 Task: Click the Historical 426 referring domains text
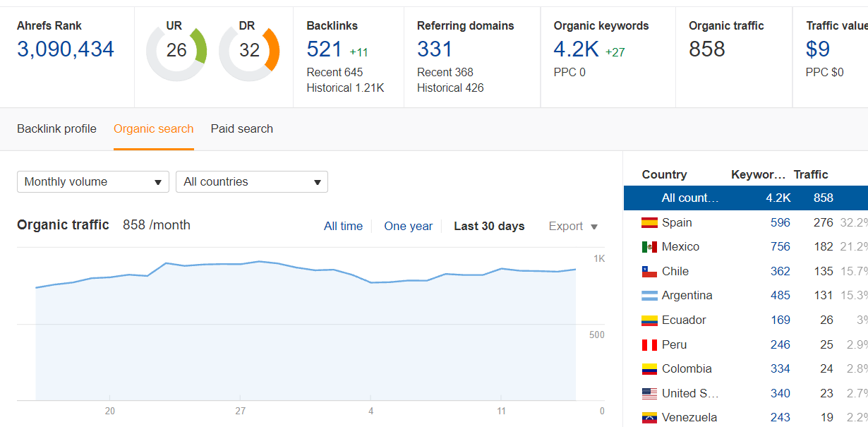(x=450, y=88)
